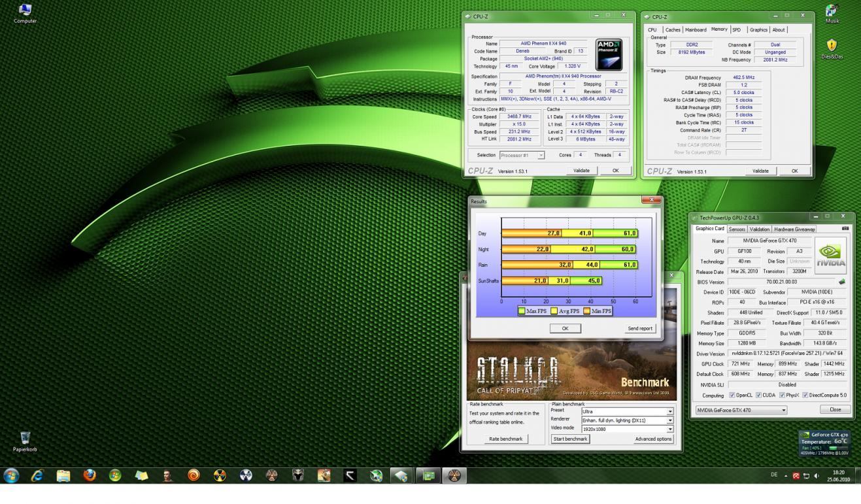Switch to the Graphics tab in CPU-Z
This screenshot has width=861, height=504.
[x=758, y=29]
